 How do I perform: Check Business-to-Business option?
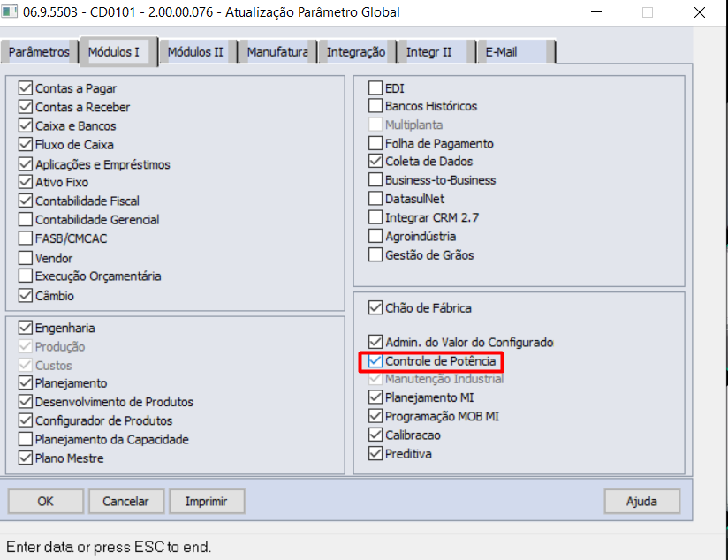click(x=375, y=179)
